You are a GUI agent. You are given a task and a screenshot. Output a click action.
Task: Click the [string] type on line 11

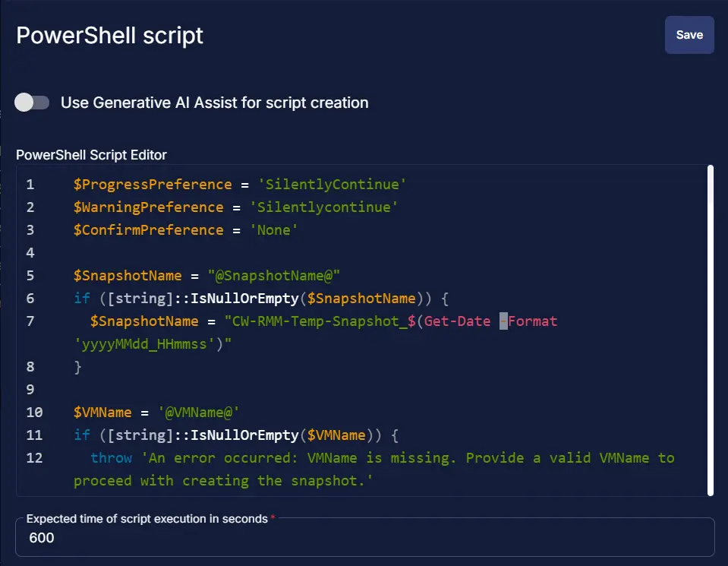123,435
